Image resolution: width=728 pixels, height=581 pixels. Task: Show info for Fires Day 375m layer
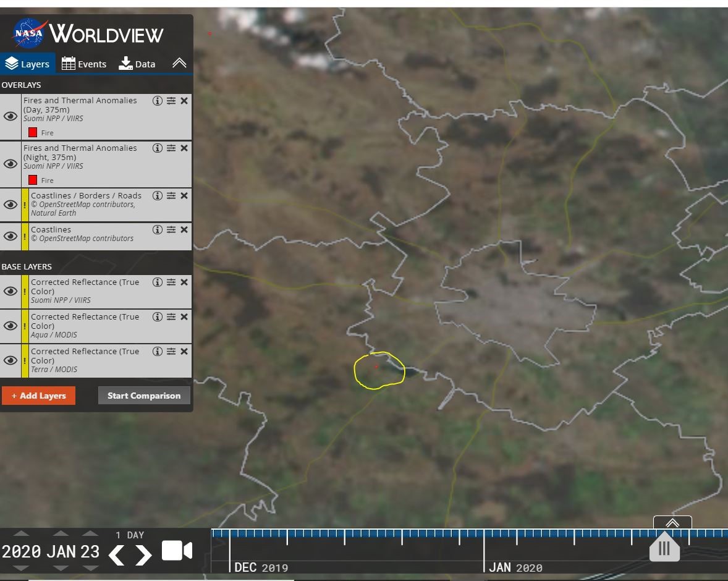(x=158, y=101)
